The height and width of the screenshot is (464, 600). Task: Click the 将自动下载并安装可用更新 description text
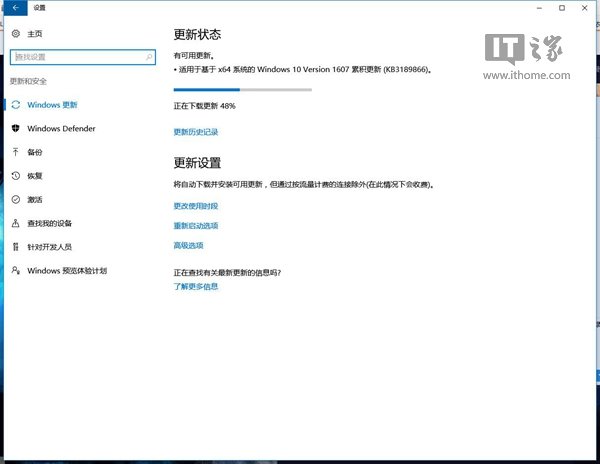coord(304,184)
